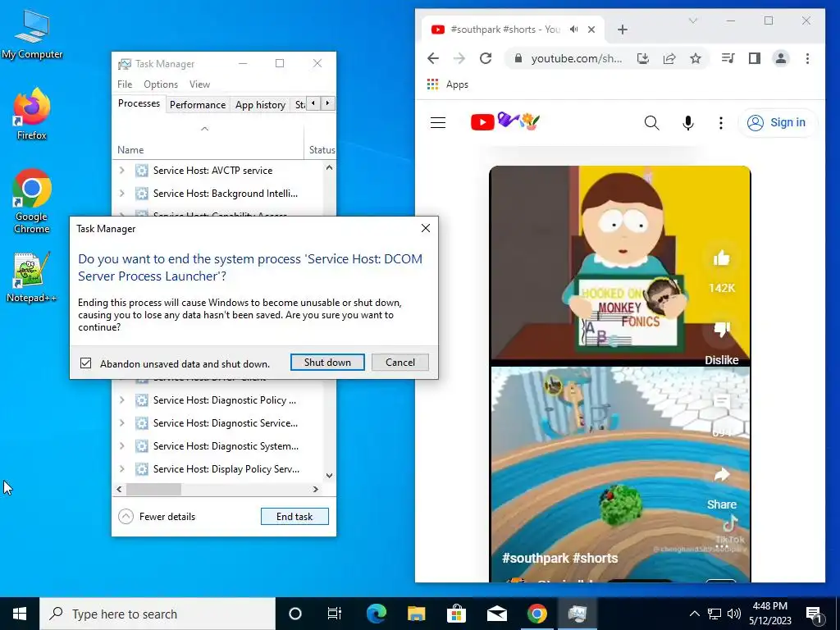Expand Service Host: Background Intelli... row
840x630 pixels.
pos(122,194)
